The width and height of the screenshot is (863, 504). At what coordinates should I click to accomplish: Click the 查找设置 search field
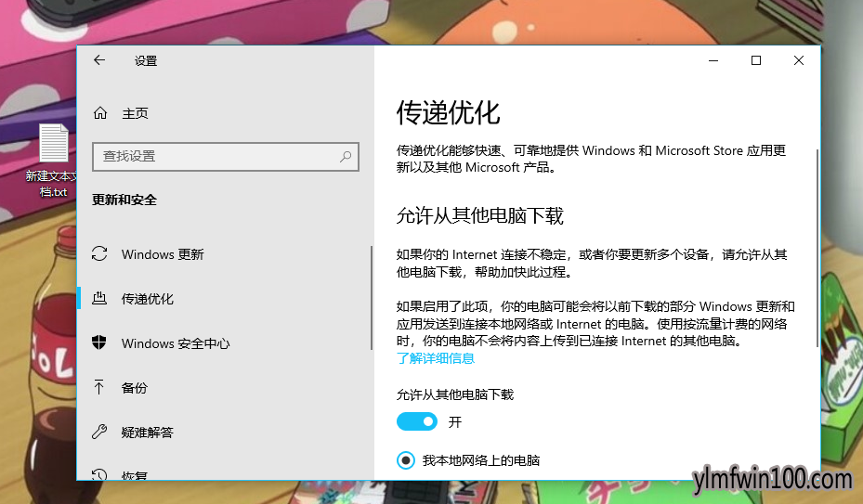tap(226, 157)
